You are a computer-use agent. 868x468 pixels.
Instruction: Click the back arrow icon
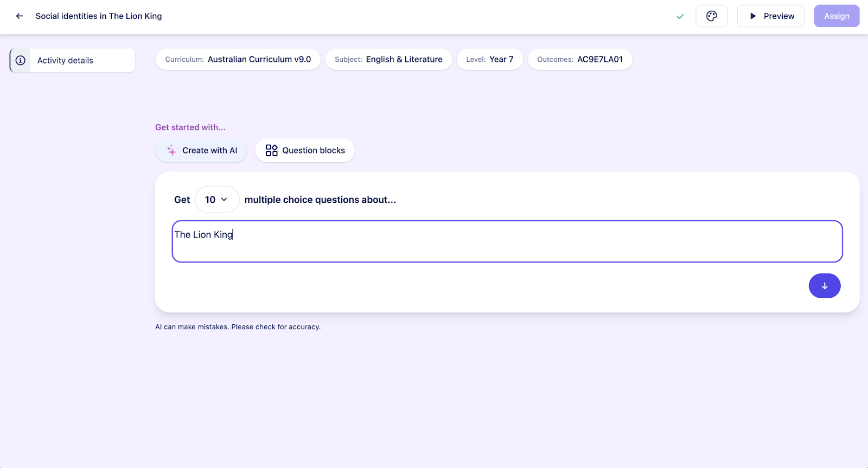[20, 16]
